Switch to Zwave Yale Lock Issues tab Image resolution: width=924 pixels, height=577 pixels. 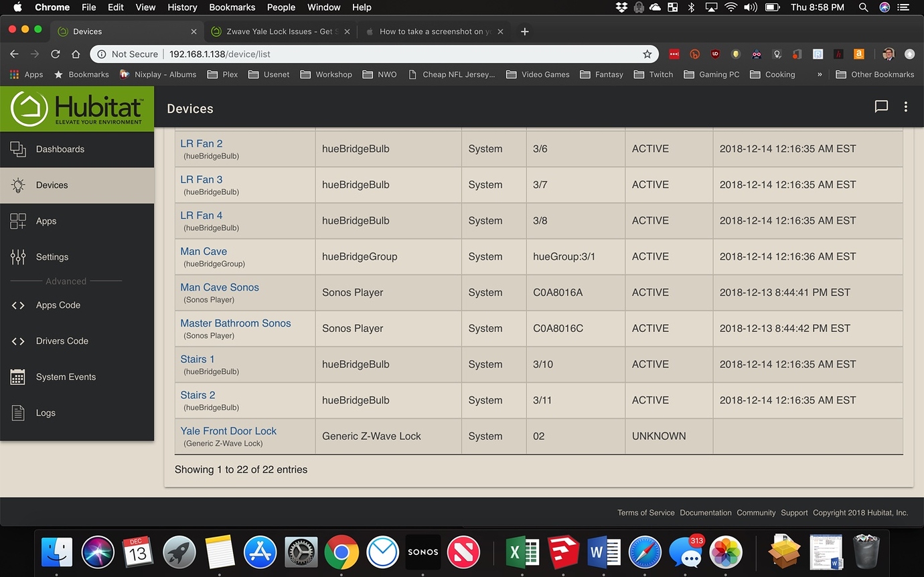pos(279,31)
